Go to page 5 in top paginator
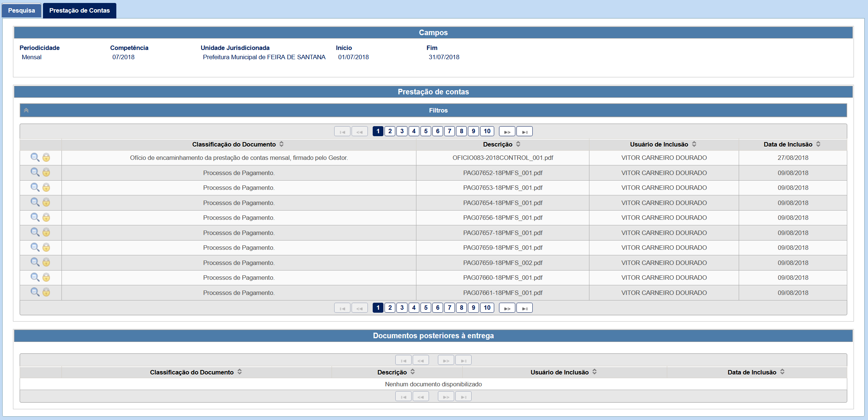 (426, 131)
